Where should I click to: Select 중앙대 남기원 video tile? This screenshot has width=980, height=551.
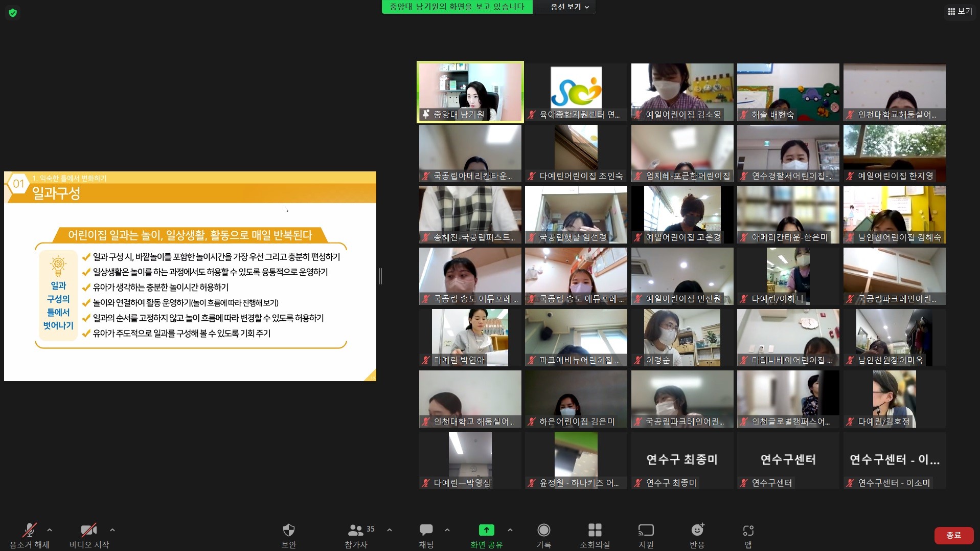click(x=470, y=92)
